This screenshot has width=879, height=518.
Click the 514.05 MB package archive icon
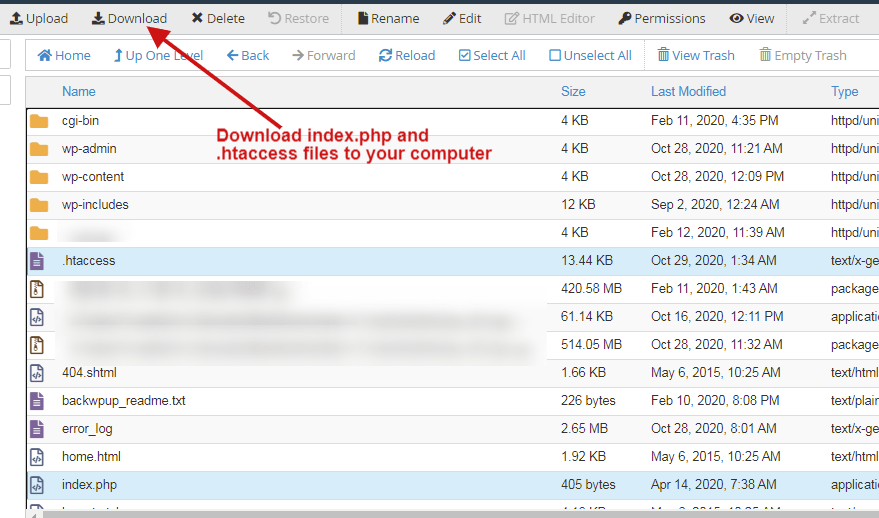pos(37,345)
